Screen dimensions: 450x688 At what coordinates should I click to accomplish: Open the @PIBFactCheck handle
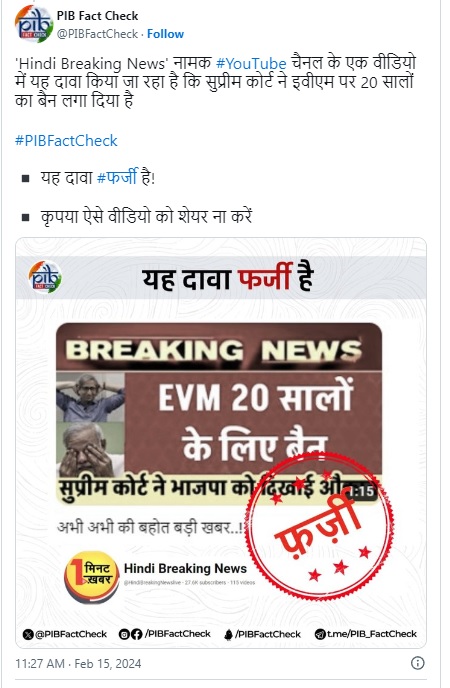pos(97,34)
